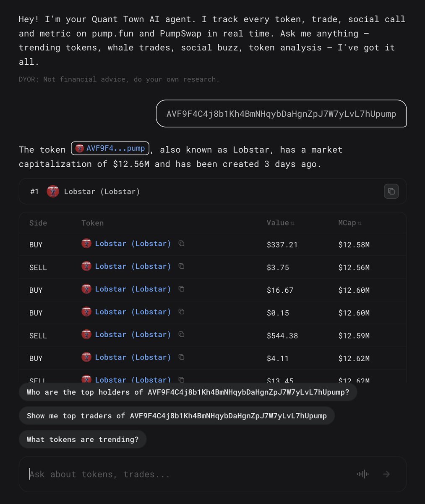
Task: Select the $16.67 value cell
Action: [x=280, y=290]
